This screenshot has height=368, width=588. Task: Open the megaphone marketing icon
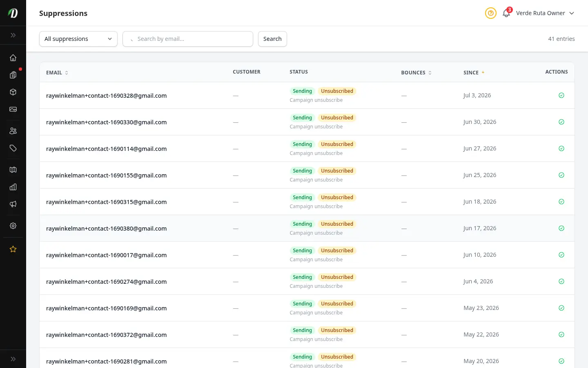tap(13, 204)
